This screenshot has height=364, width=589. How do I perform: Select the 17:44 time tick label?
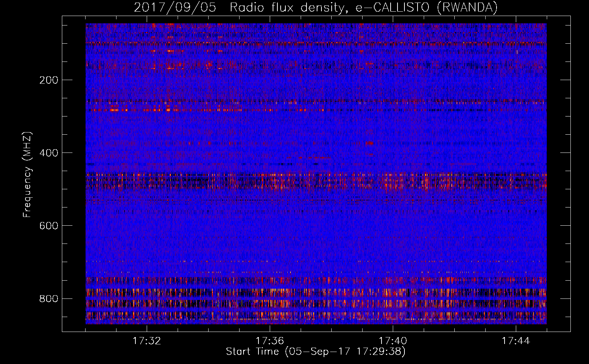(516, 341)
